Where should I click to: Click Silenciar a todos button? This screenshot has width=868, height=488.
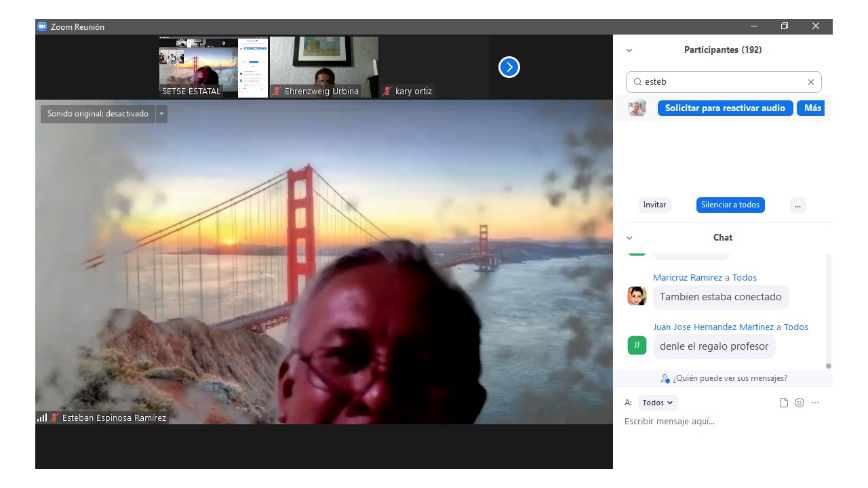tap(730, 205)
